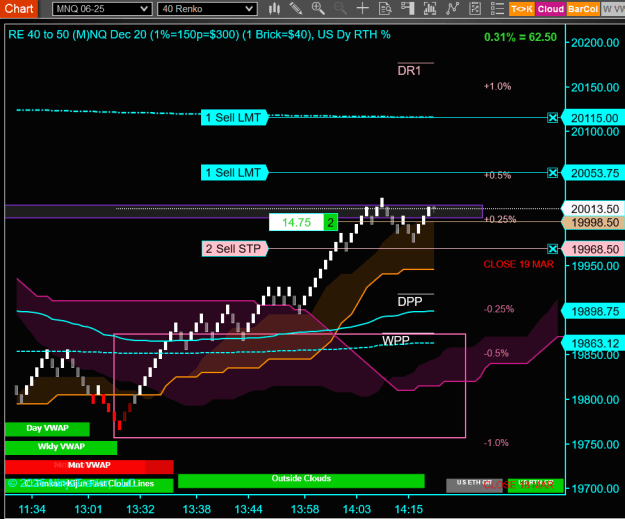Click the 13:32 time axis label
This screenshot has width=625, height=519.
pos(140,509)
